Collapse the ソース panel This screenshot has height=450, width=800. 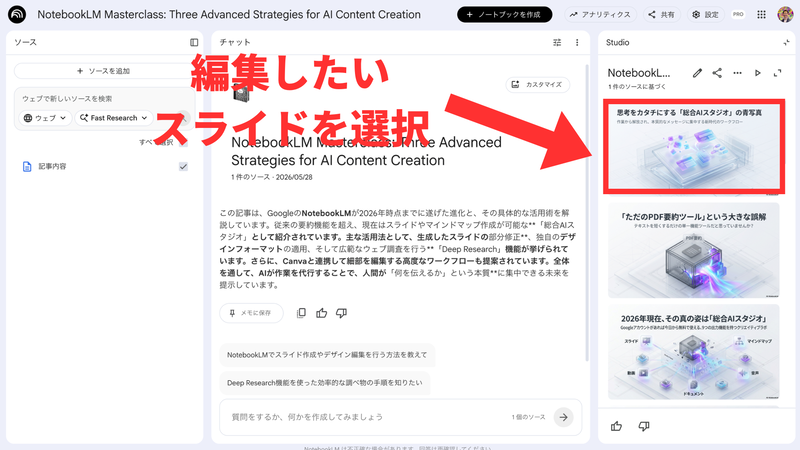[194, 42]
